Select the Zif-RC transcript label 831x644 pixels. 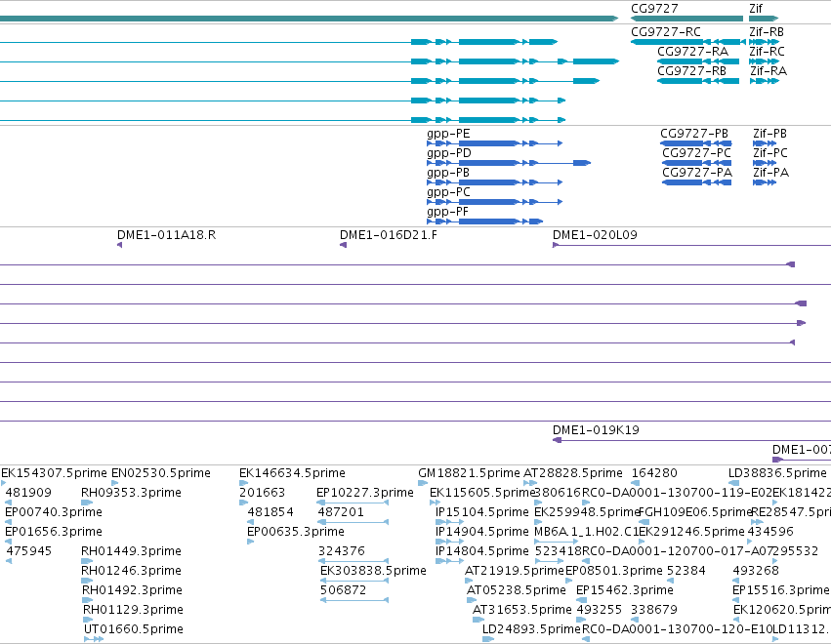(x=767, y=52)
